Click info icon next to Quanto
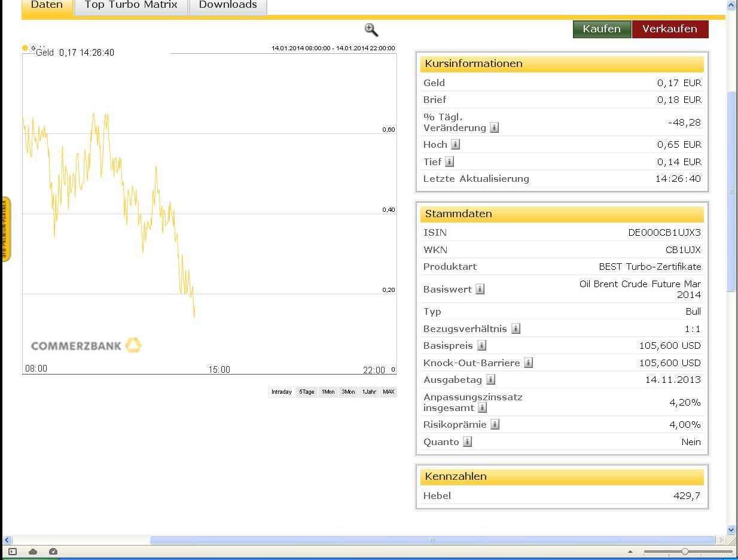Viewport: 738px width, 560px height. pos(467,442)
